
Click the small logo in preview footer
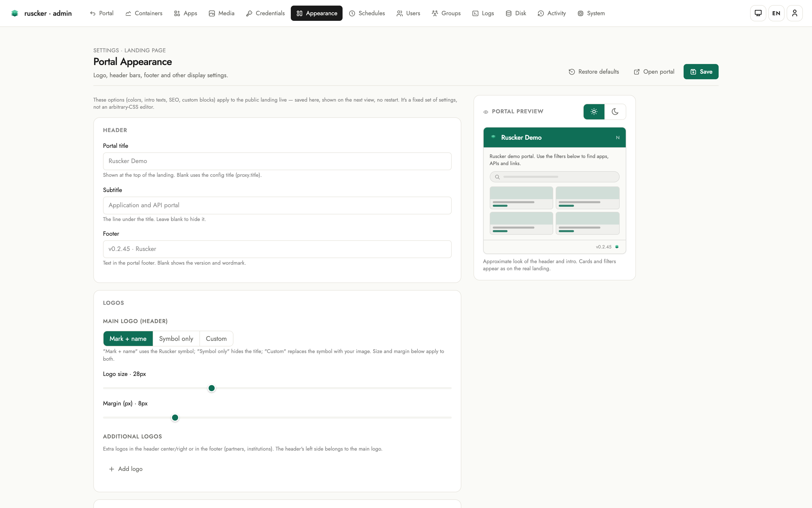tap(617, 247)
